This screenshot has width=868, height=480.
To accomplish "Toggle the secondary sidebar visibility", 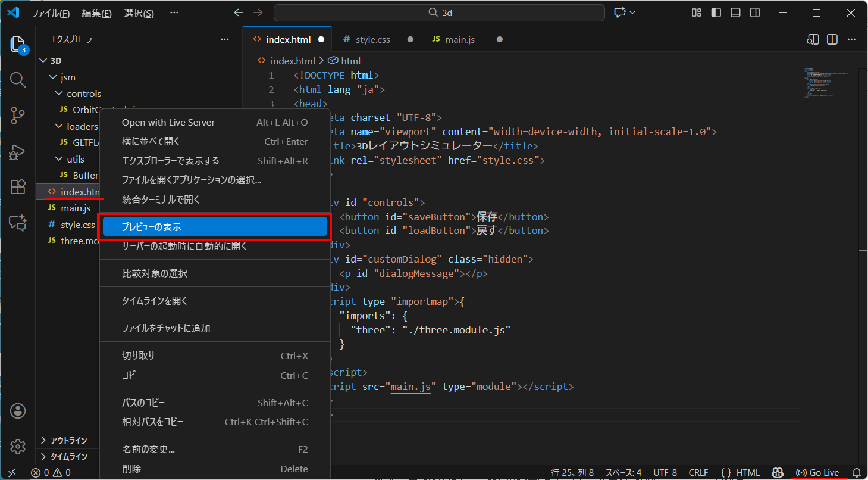I will [754, 12].
